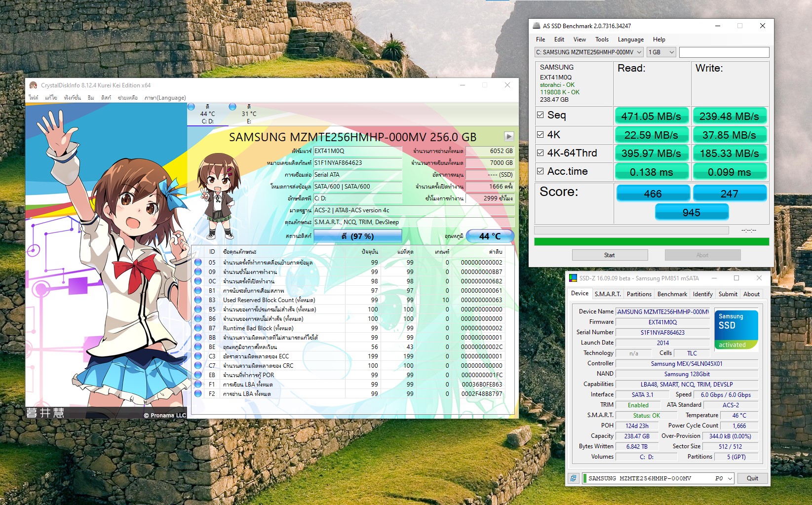This screenshot has height=505, width=812.
Task: Click the AS SSD Benchmark title icon
Action: 536,26
